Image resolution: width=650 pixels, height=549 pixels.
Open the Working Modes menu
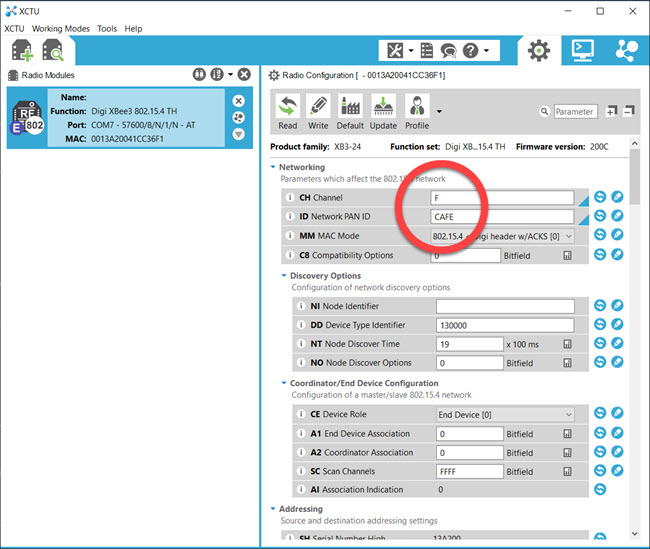pyautogui.click(x=60, y=29)
